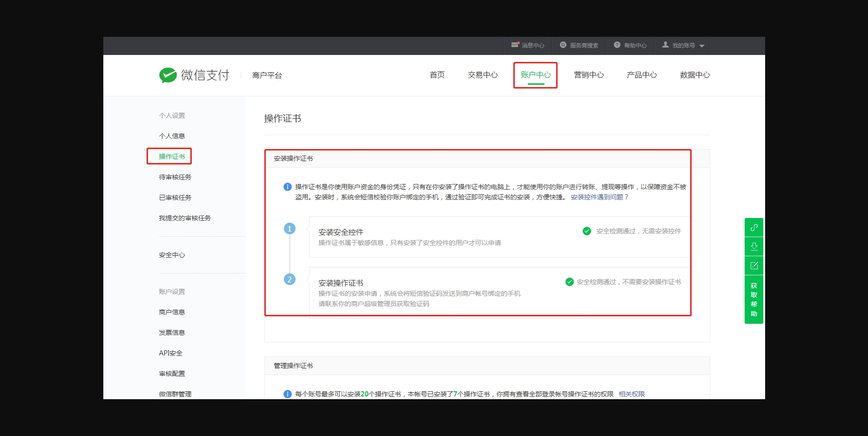Click the download icon in floating sidebar

pos(754,246)
